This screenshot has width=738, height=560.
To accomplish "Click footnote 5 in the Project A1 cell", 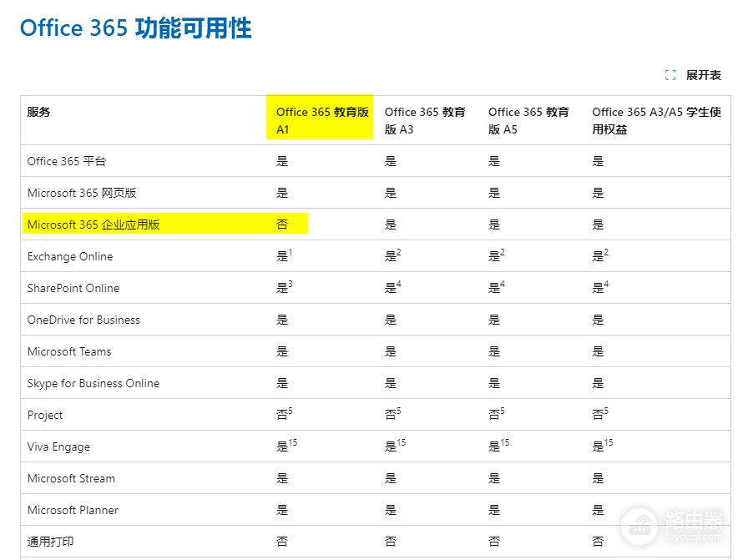I will coord(291,411).
